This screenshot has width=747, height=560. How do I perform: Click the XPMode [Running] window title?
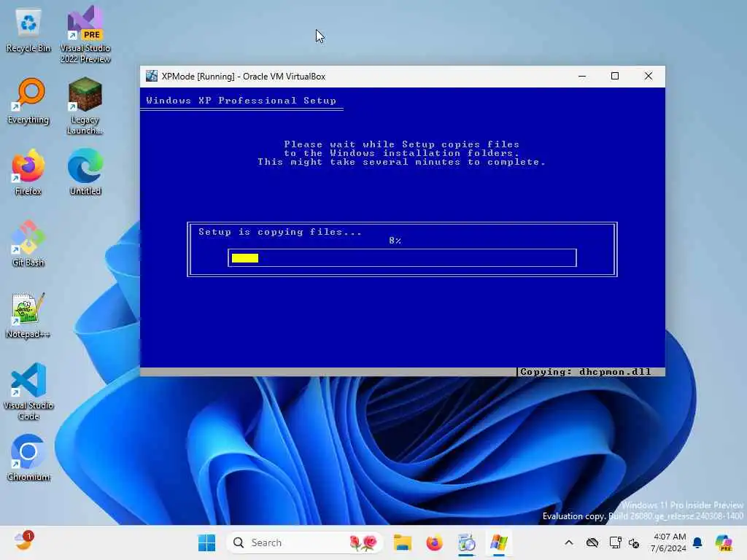pos(244,76)
